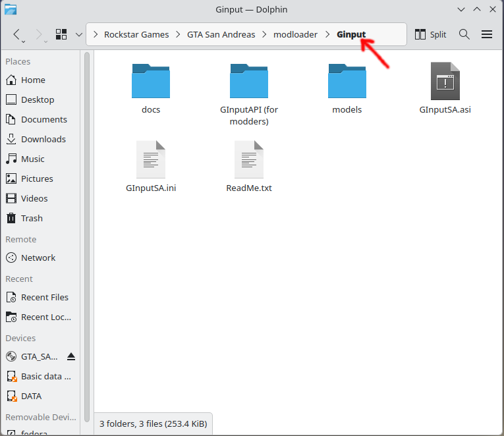This screenshot has width=504, height=436.
Task: Click the Rockstar Games breadcrumb
Action: [x=136, y=34]
